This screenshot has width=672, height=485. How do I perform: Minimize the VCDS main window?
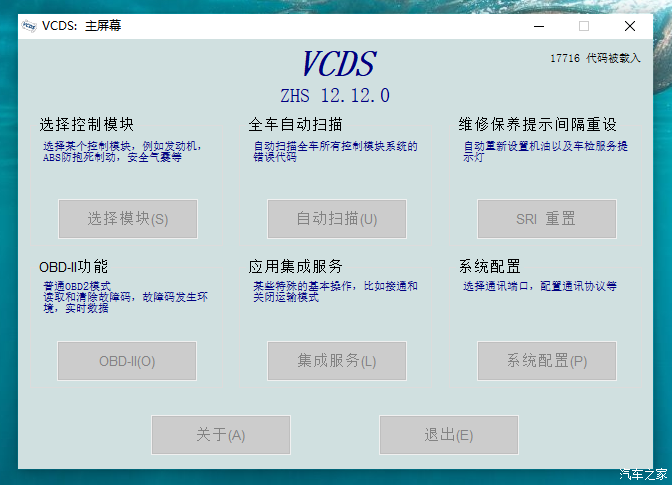[x=539, y=26]
